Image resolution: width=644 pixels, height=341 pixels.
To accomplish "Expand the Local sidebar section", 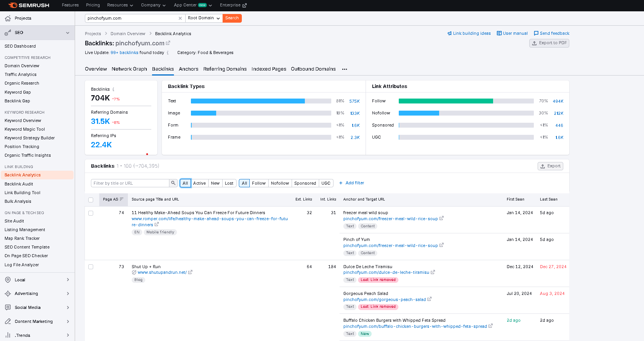I will click(68, 280).
